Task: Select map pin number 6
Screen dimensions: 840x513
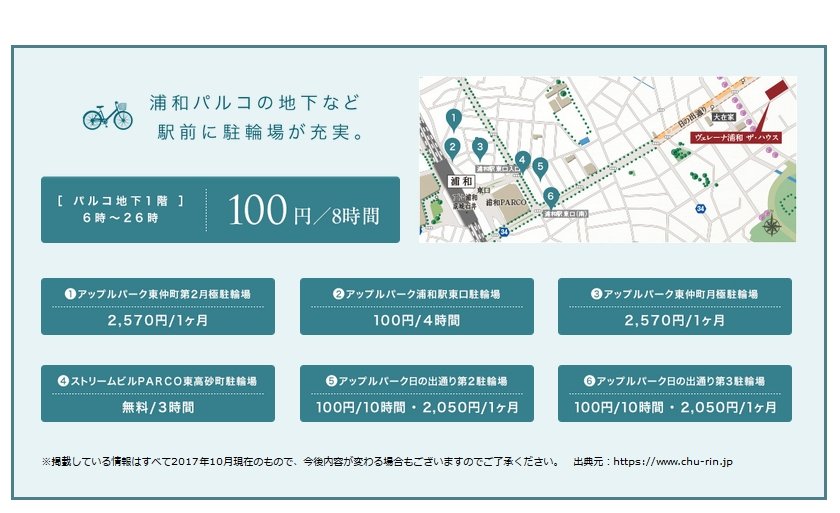Action: (x=550, y=198)
